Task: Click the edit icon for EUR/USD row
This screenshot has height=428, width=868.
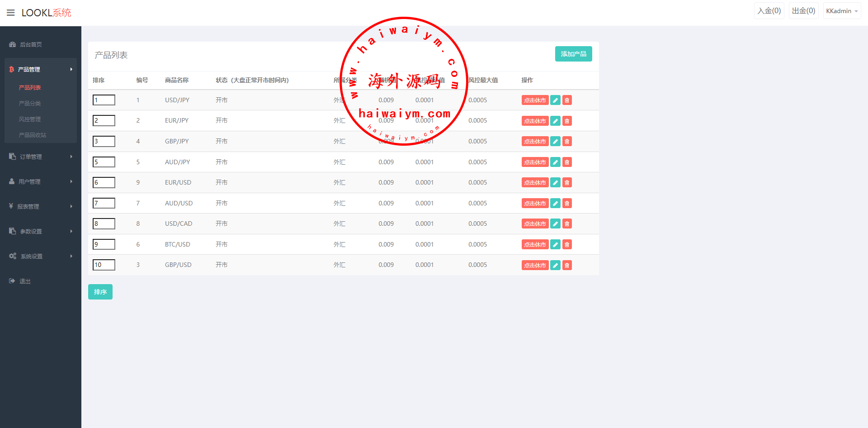Action: [555, 183]
